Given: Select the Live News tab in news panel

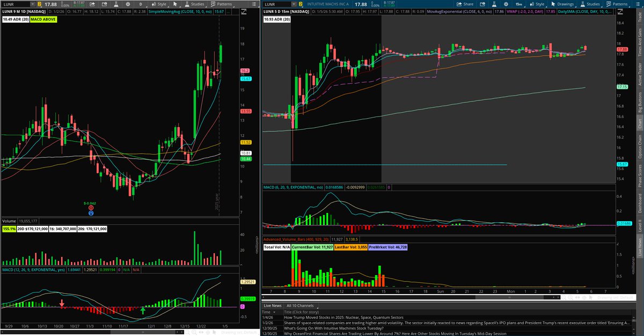Looking at the screenshot, I should (273, 305).
